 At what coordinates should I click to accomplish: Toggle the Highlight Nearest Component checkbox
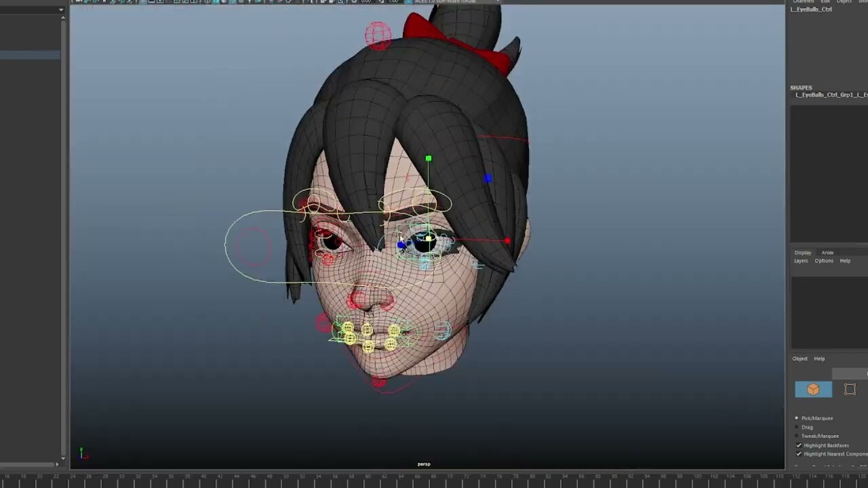799,454
